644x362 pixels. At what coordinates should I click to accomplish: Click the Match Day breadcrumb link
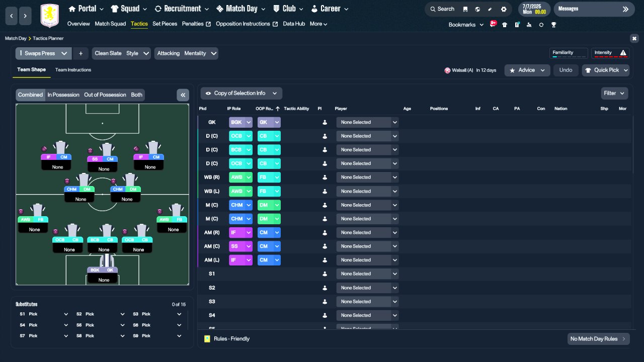(16, 38)
